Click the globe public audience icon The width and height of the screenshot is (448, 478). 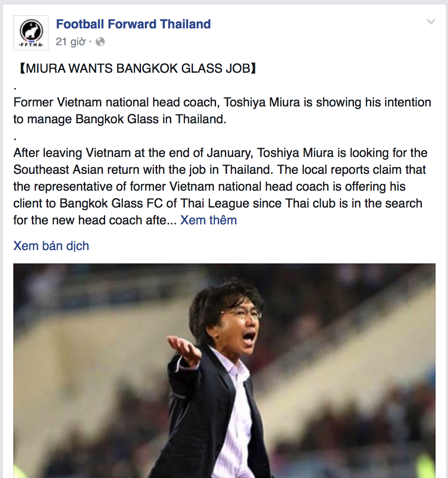coord(100,42)
